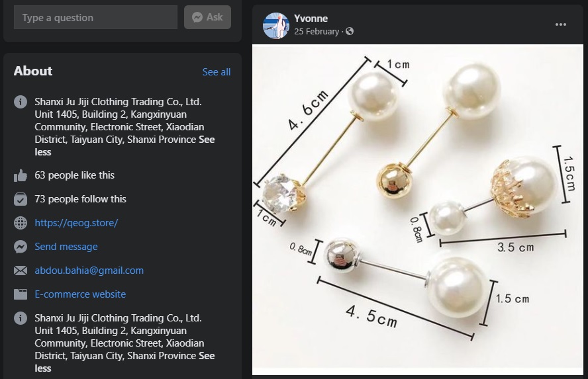Click Messenger icon beside Send message
This screenshot has width=588, height=379.
click(x=21, y=247)
